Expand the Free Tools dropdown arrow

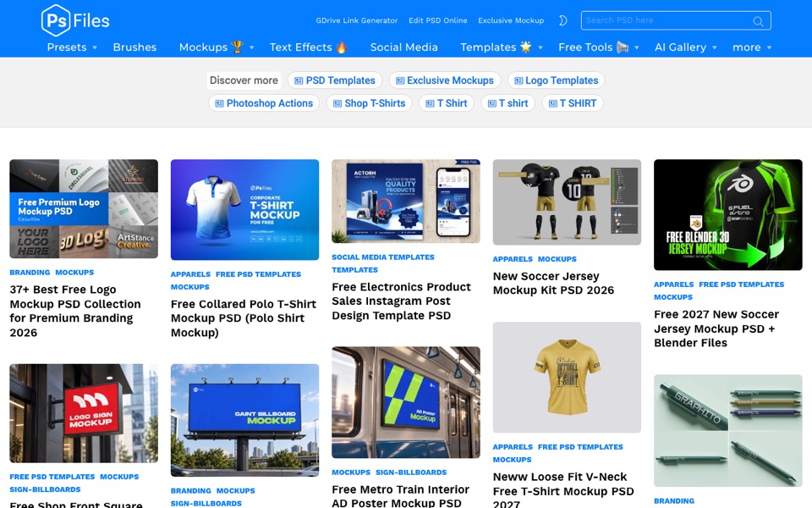tap(636, 47)
